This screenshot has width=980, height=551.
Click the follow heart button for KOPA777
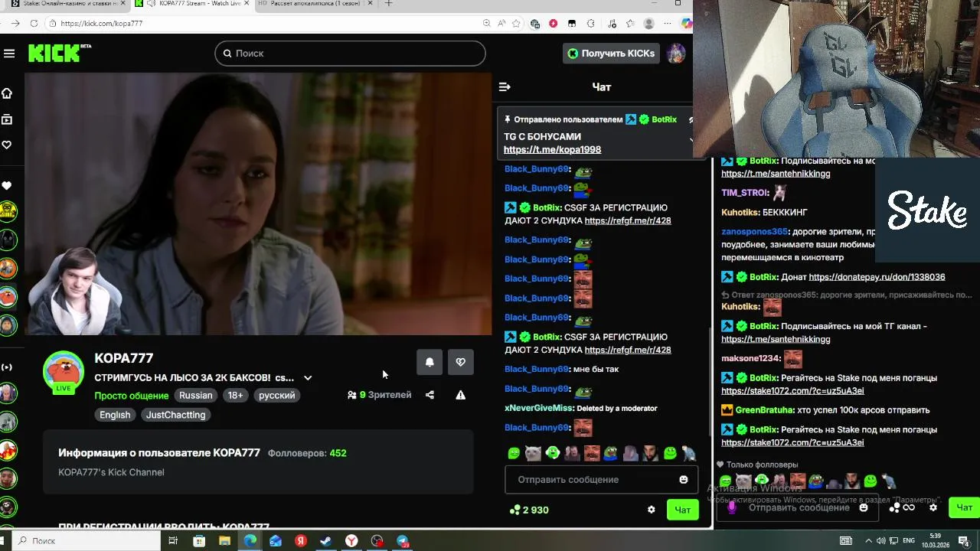pyautogui.click(x=460, y=362)
